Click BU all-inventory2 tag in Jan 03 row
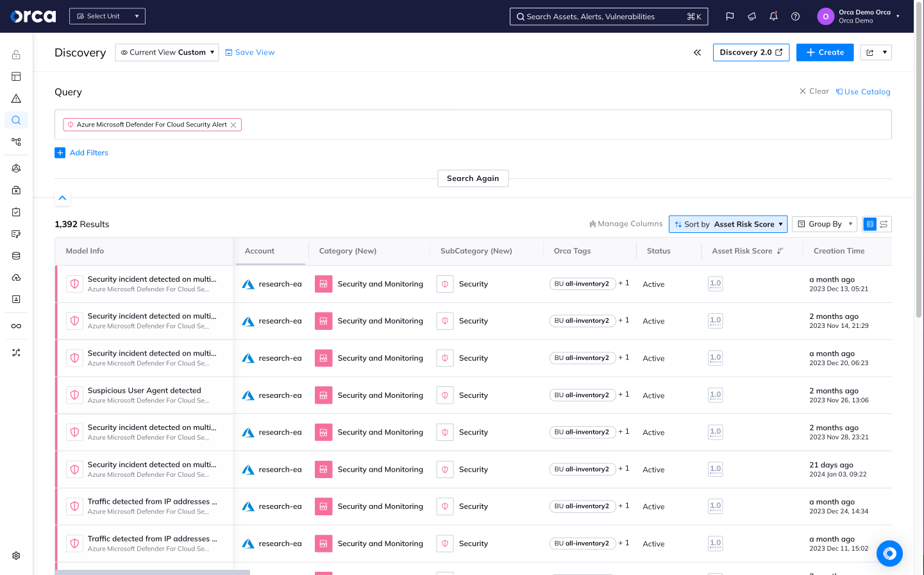 pyautogui.click(x=582, y=469)
